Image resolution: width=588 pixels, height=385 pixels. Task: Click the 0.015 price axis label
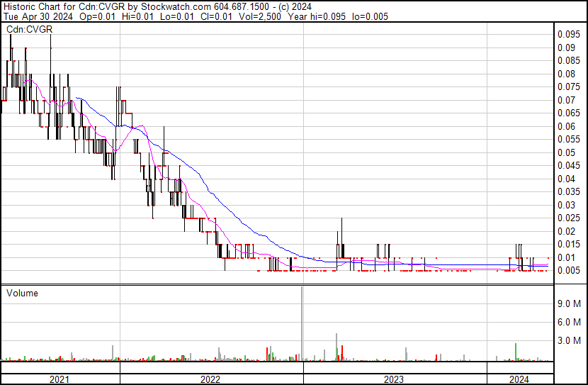pyautogui.click(x=569, y=245)
